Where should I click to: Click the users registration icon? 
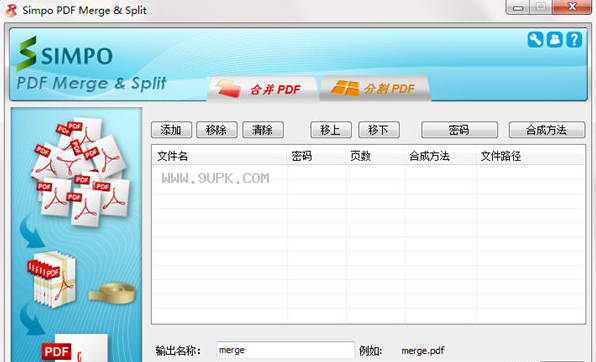[555, 40]
